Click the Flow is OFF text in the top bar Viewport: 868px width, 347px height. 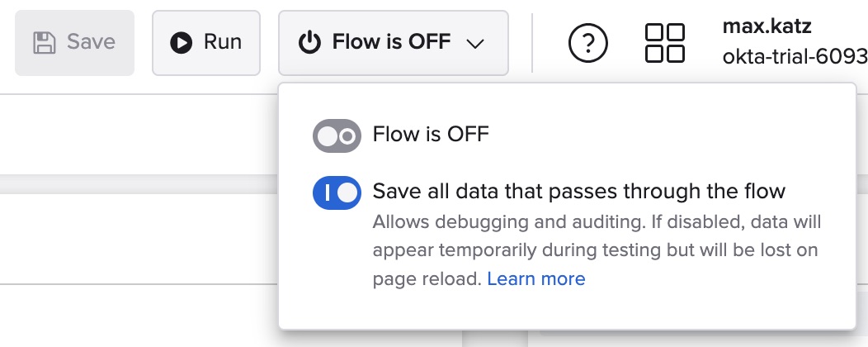click(391, 43)
